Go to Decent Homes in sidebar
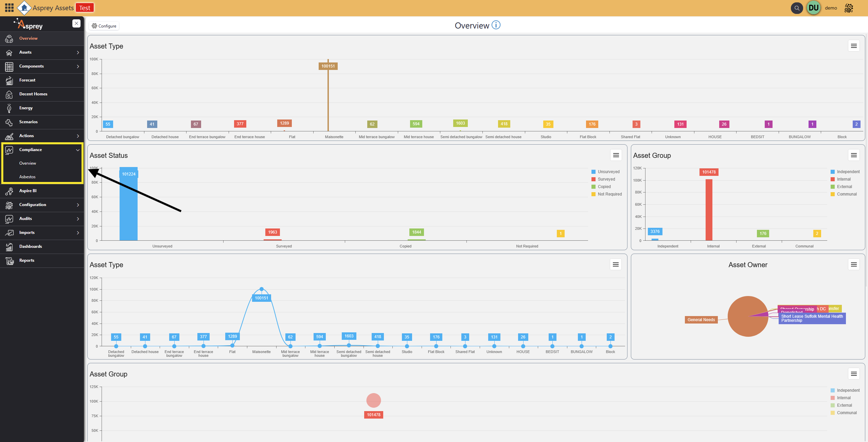The height and width of the screenshot is (442, 868). [33, 94]
